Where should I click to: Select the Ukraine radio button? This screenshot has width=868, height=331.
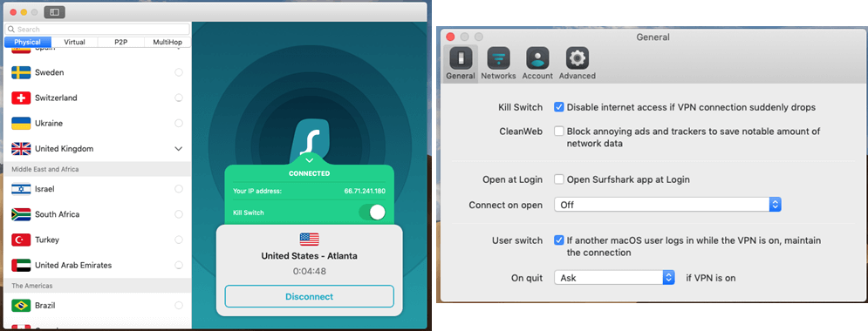pyautogui.click(x=179, y=123)
